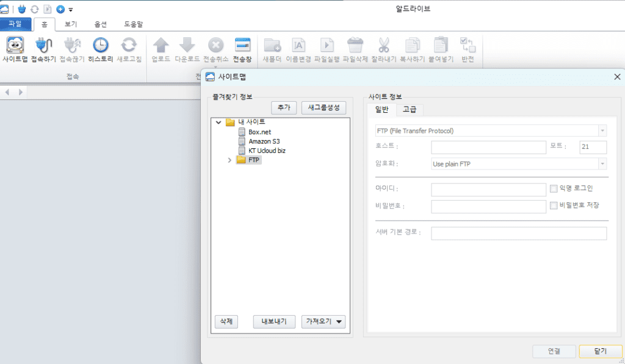This screenshot has height=364, width=625.
Task: Switch to the 도움말 ribbon tab
Action: (x=133, y=24)
